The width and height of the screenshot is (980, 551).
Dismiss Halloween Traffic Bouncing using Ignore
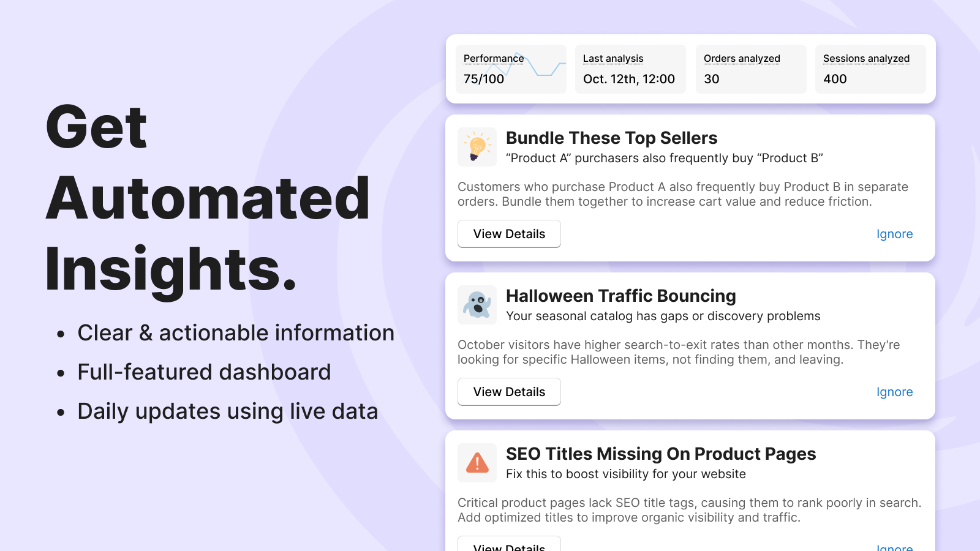894,392
